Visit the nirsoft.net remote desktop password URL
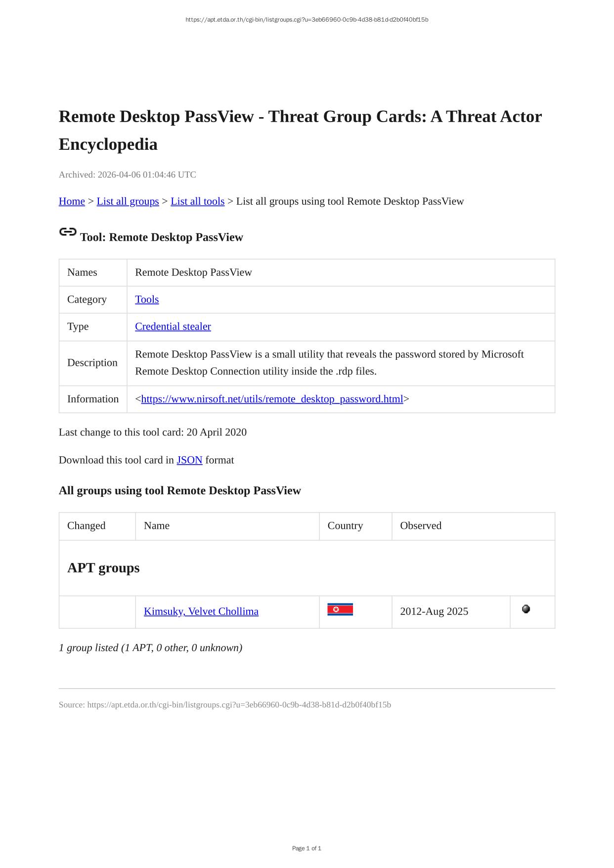The height and width of the screenshot is (868, 614). point(272,399)
